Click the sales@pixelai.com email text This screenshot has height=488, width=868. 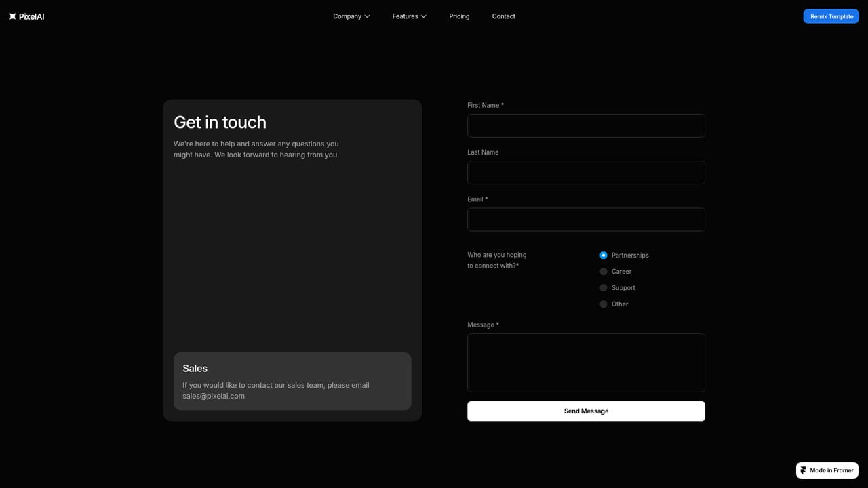[214, 396]
